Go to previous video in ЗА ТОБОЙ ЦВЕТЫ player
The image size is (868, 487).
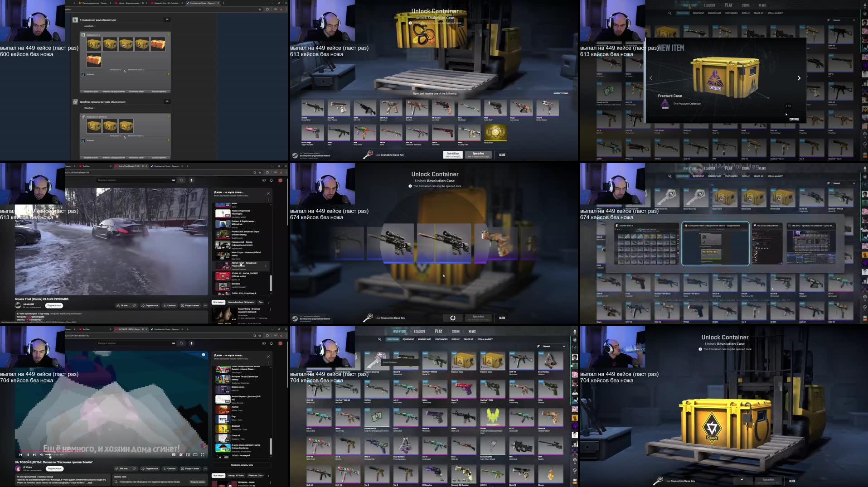tap(20, 454)
